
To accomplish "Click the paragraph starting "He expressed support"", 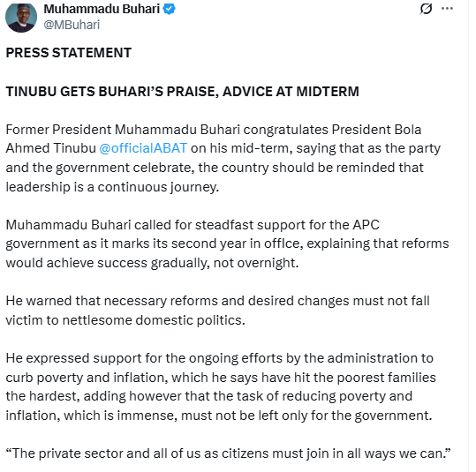I will (x=221, y=386).
